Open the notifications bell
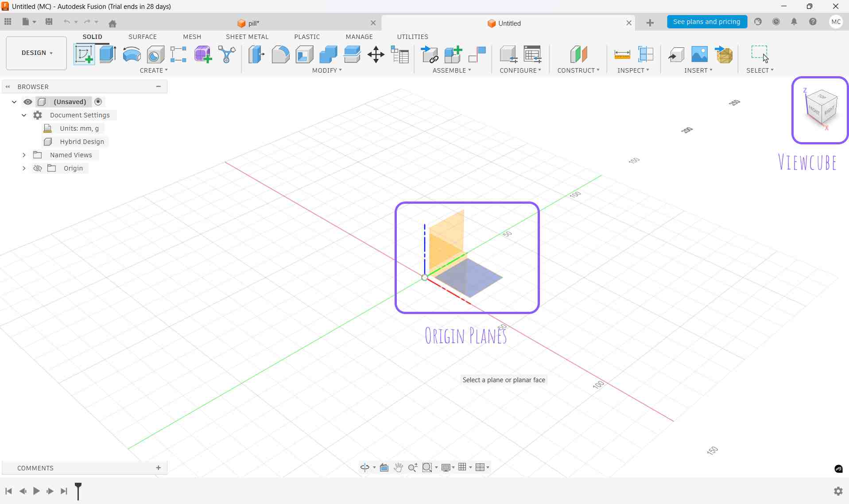The width and height of the screenshot is (849, 504). click(794, 22)
